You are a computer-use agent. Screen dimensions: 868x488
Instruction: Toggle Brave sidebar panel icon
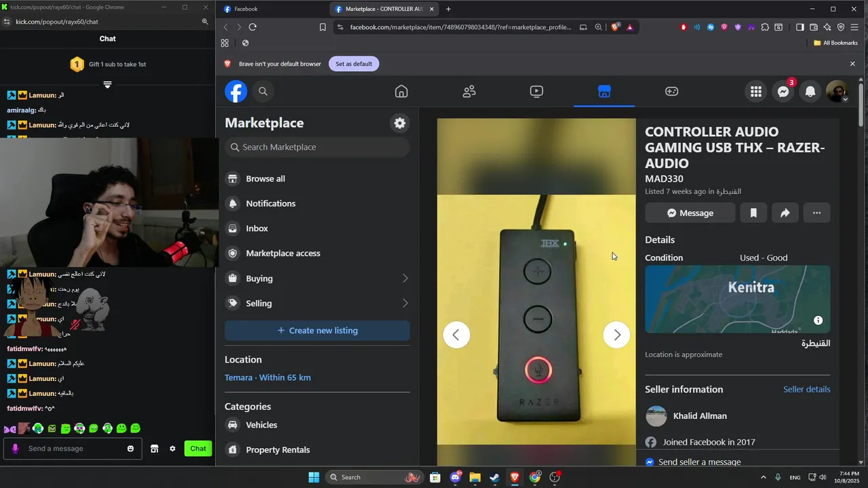coord(800,27)
